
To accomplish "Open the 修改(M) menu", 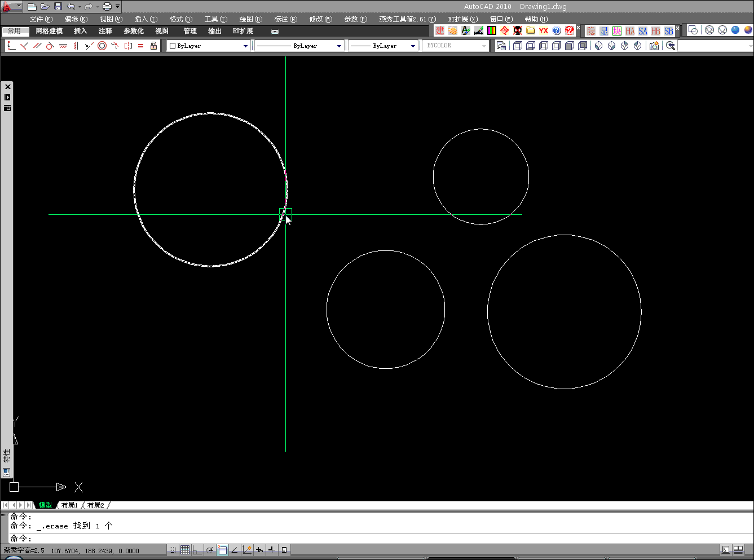I will pyautogui.click(x=321, y=19).
